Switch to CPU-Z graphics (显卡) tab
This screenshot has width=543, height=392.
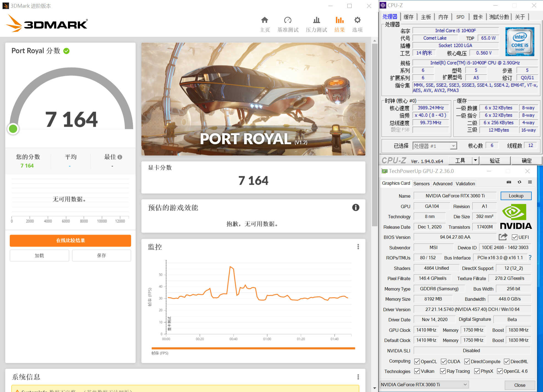(x=478, y=17)
